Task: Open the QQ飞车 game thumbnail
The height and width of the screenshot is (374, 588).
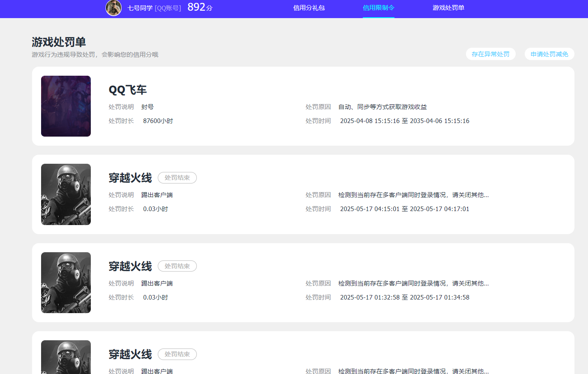Action: [x=66, y=106]
